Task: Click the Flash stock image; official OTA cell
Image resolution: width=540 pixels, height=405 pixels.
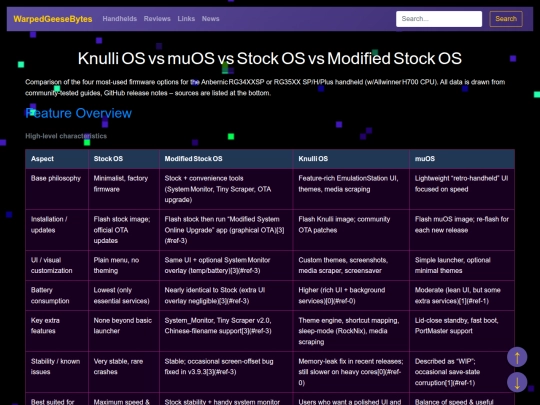Action: tap(124, 230)
